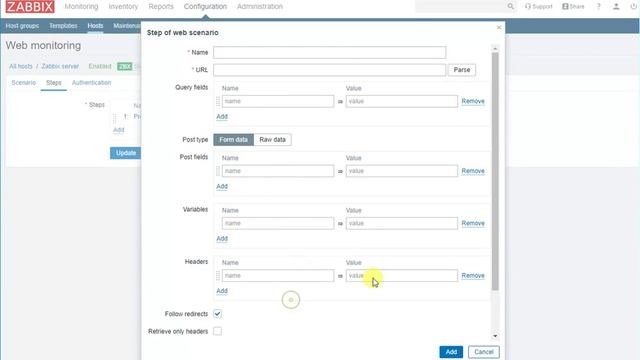640x360 pixels.
Task: Click the Cancel button
Action: [484, 352]
